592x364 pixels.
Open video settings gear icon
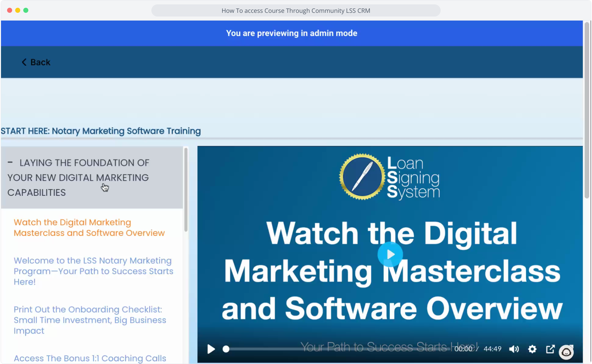click(532, 349)
